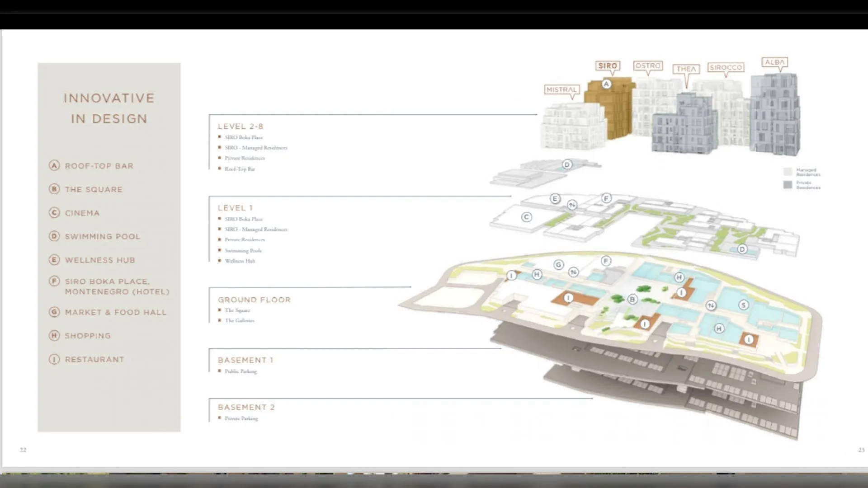Click the CINEMA legend label
The height and width of the screenshot is (488, 868).
pos(82,213)
